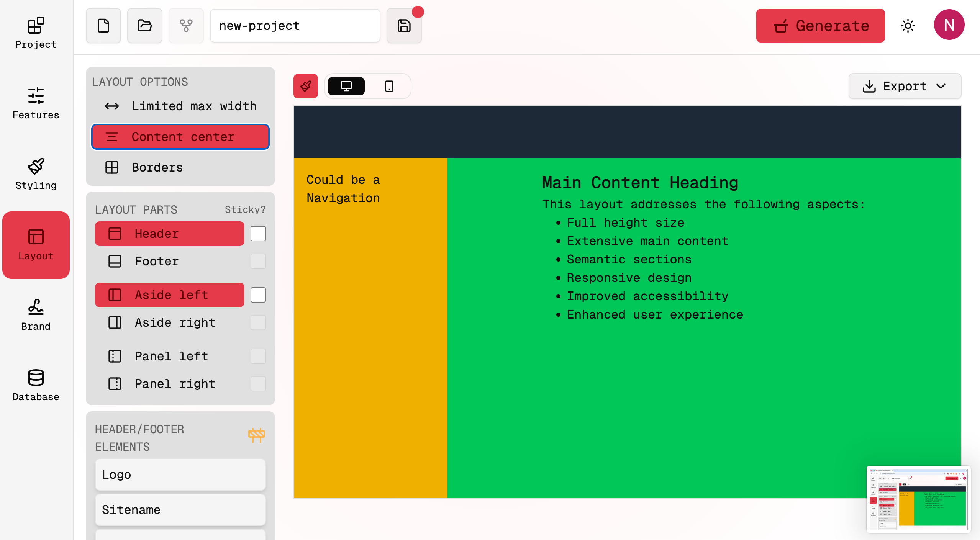Create a new project file
The image size is (980, 540).
click(103, 25)
